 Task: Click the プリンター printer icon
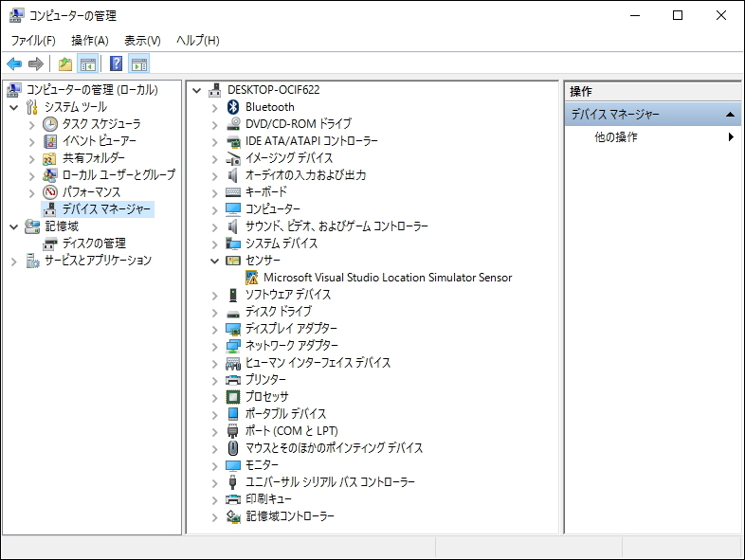[x=233, y=380]
